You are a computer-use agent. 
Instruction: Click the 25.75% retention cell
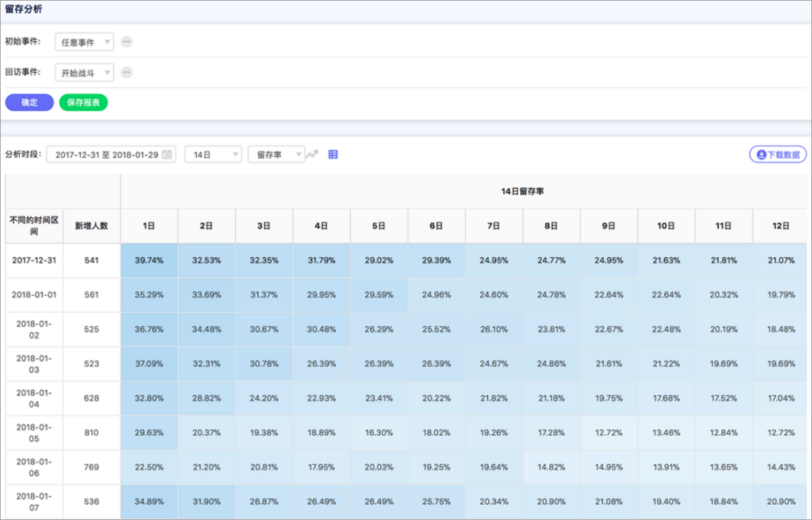click(x=436, y=501)
